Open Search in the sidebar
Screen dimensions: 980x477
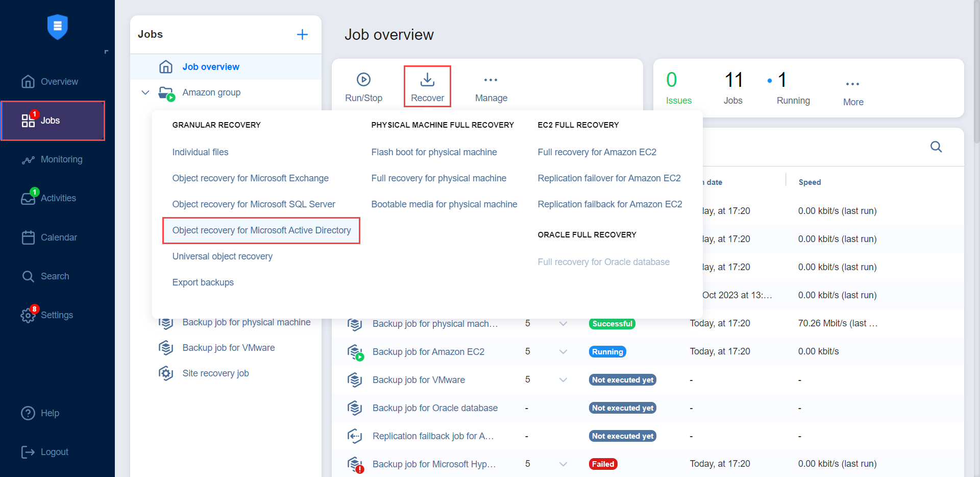(x=45, y=276)
